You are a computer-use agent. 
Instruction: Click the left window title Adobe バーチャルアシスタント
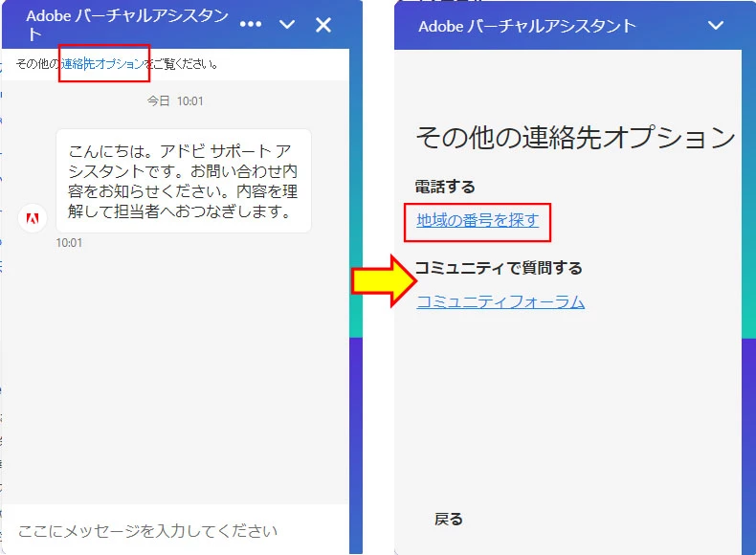coord(127,25)
